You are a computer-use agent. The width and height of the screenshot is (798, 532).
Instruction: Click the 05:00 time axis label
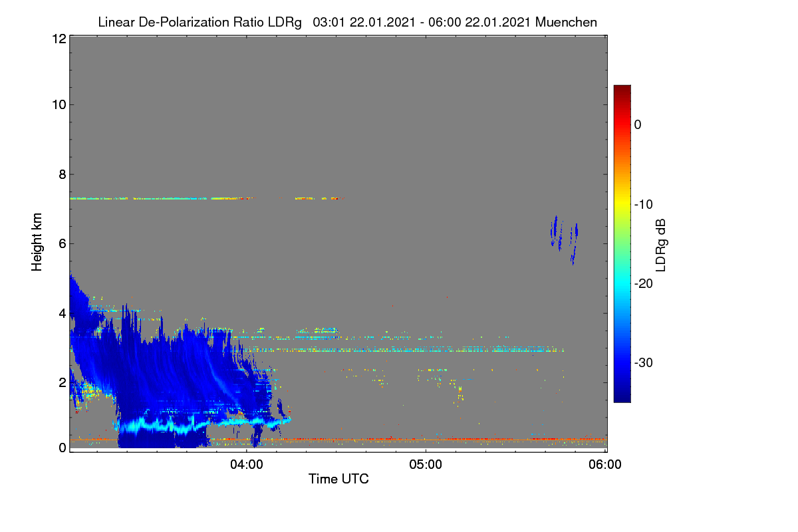(x=426, y=465)
